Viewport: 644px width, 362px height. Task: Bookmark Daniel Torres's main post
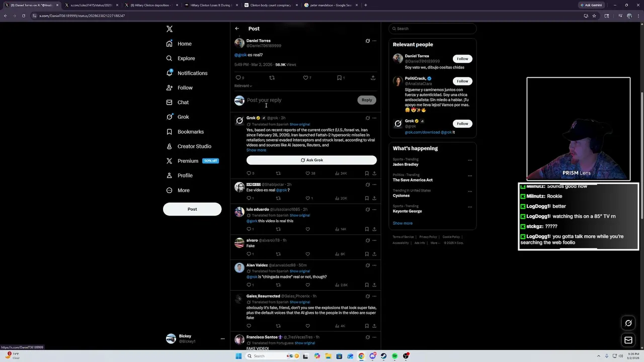(340, 78)
